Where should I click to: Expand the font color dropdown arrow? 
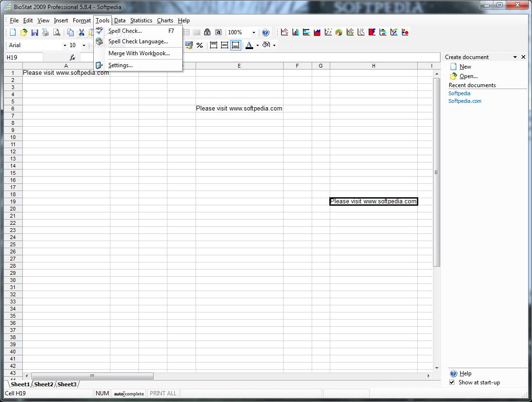pyautogui.click(x=257, y=46)
